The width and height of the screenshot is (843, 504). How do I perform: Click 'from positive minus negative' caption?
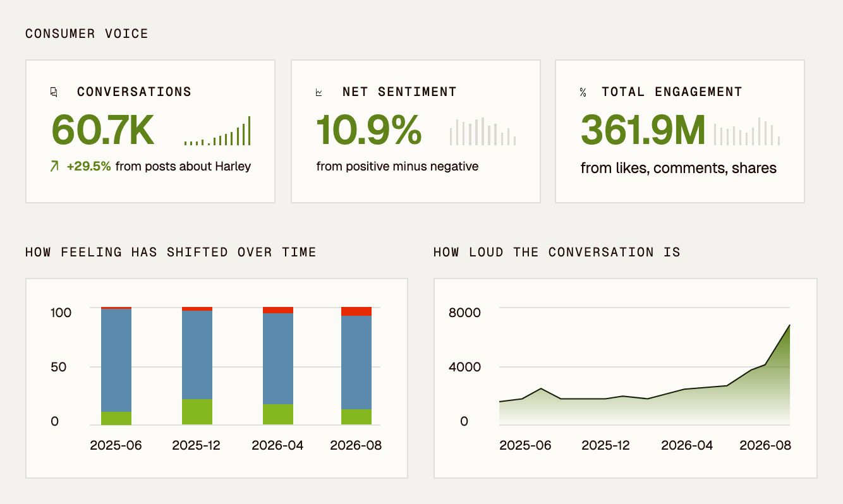(397, 167)
